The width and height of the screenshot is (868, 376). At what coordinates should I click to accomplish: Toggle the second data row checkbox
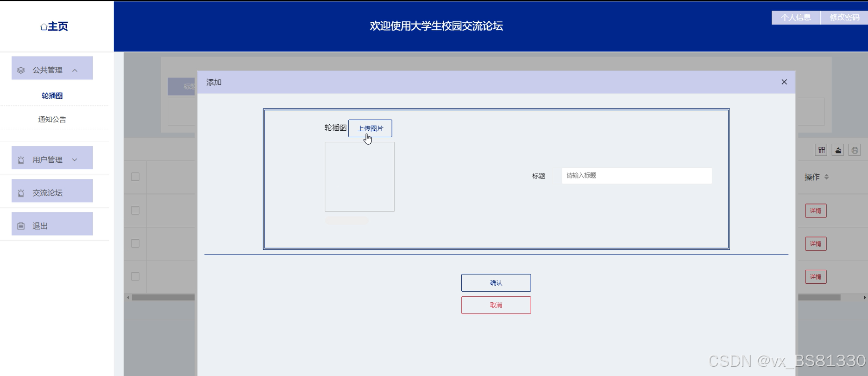click(x=135, y=243)
